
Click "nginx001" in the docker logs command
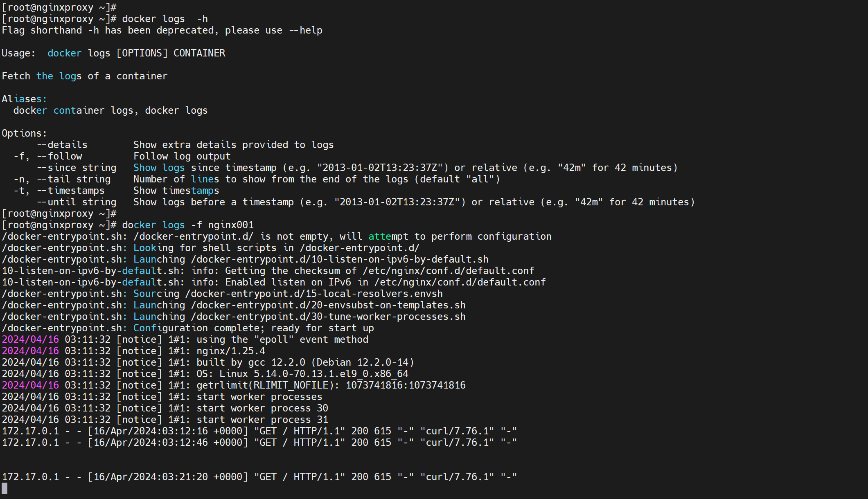(x=231, y=225)
